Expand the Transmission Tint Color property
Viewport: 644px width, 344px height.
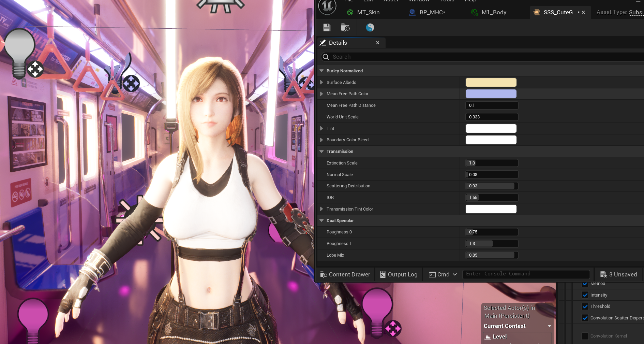[321, 209]
